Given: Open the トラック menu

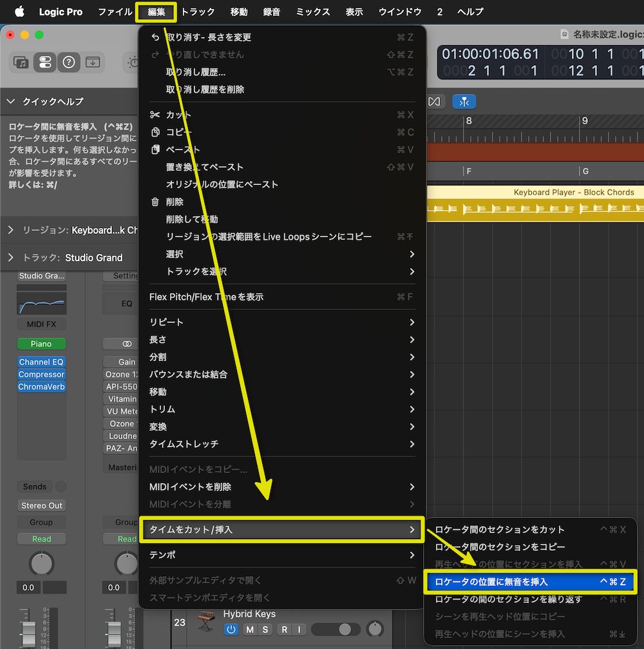Looking at the screenshot, I should (198, 12).
